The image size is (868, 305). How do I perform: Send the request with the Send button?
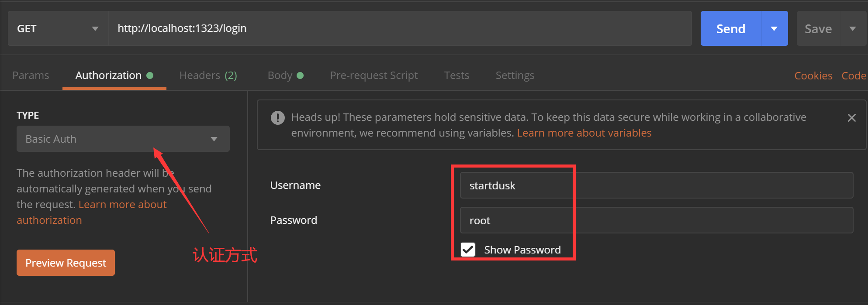coord(731,29)
